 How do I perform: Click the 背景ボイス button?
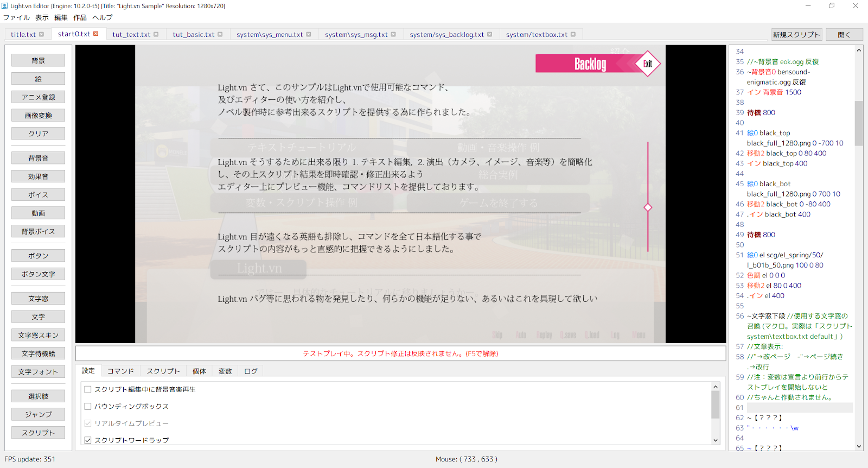pos(38,231)
